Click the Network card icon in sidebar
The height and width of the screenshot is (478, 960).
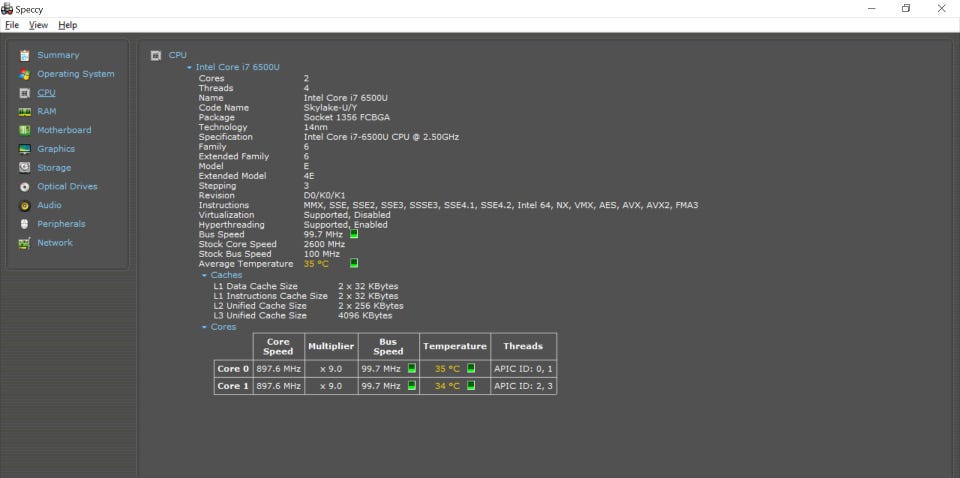tap(24, 243)
